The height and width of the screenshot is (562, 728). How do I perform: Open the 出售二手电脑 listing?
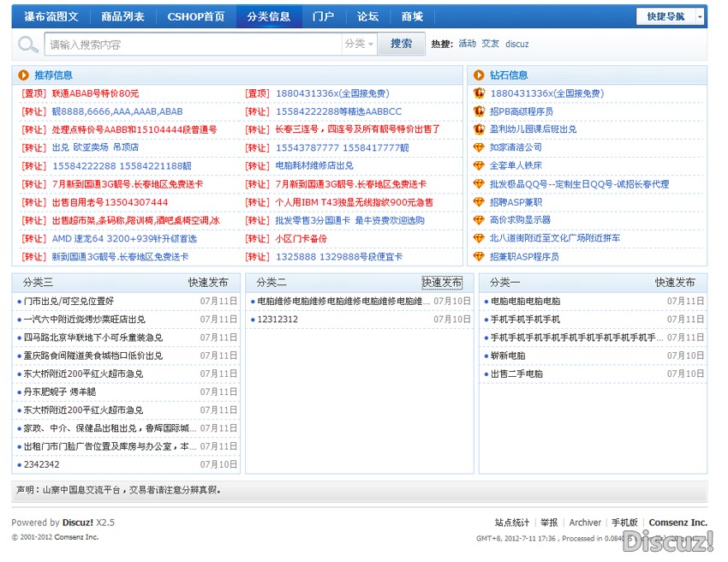point(516,374)
